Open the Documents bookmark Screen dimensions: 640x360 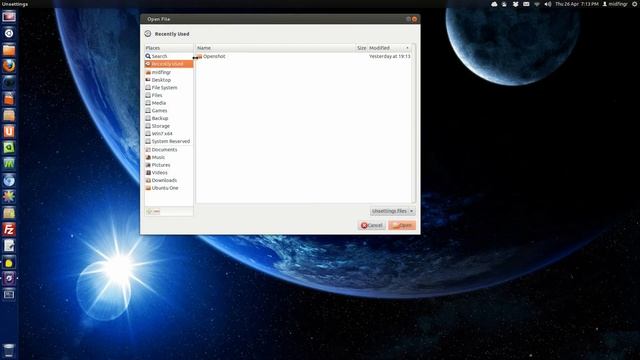pyautogui.click(x=169, y=150)
